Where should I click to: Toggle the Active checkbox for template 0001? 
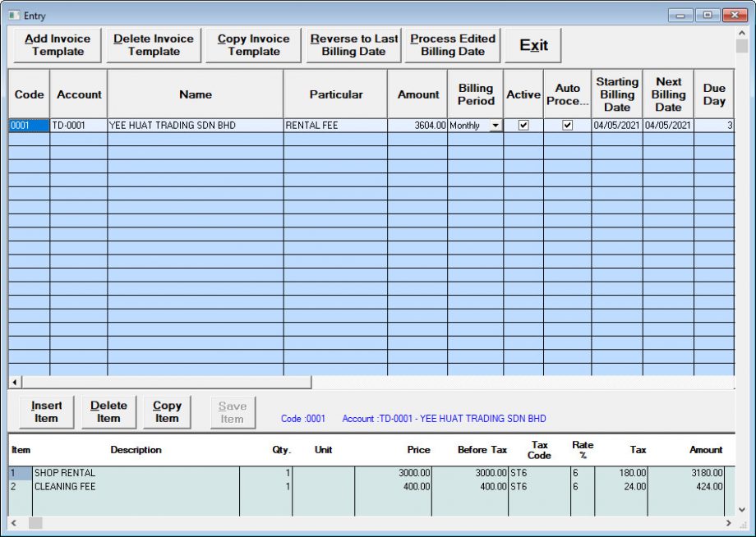(523, 125)
